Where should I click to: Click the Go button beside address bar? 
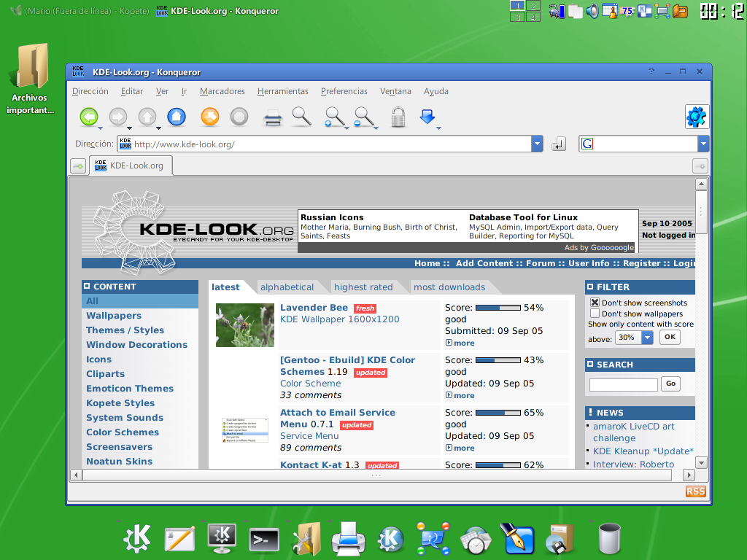tap(559, 144)
